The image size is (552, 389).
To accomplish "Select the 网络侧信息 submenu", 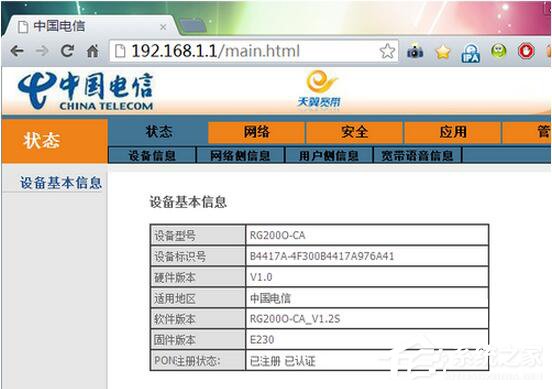I will point(240,155).
